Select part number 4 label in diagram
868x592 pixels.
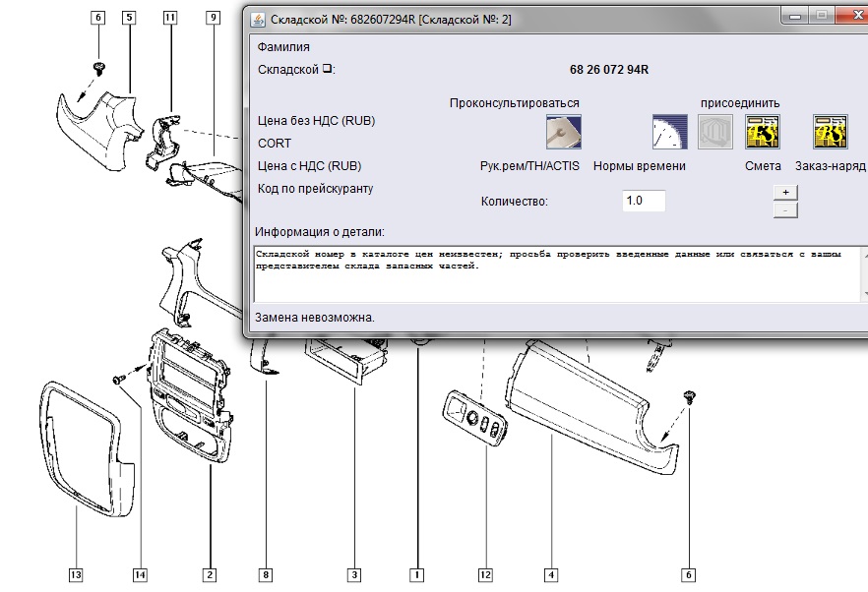pos(552,573)
